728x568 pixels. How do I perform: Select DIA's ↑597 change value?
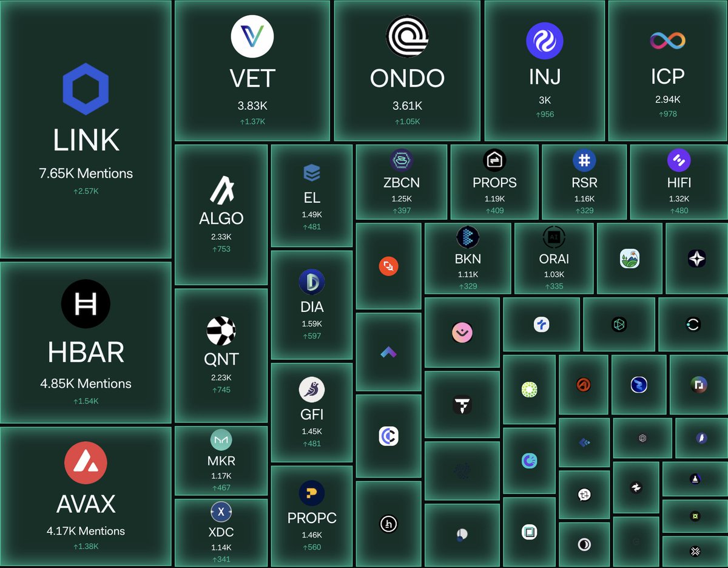tap(312, 336)
